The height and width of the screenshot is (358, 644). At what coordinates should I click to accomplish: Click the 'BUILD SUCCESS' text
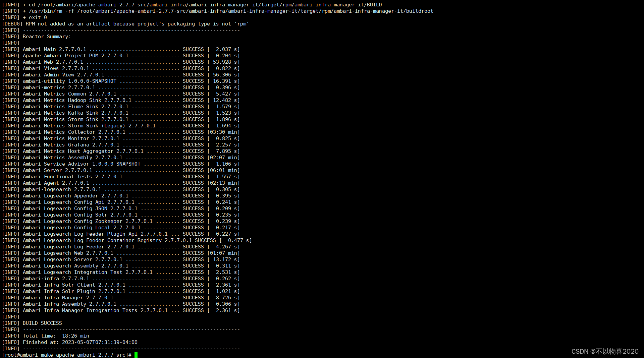click(42, 323)
